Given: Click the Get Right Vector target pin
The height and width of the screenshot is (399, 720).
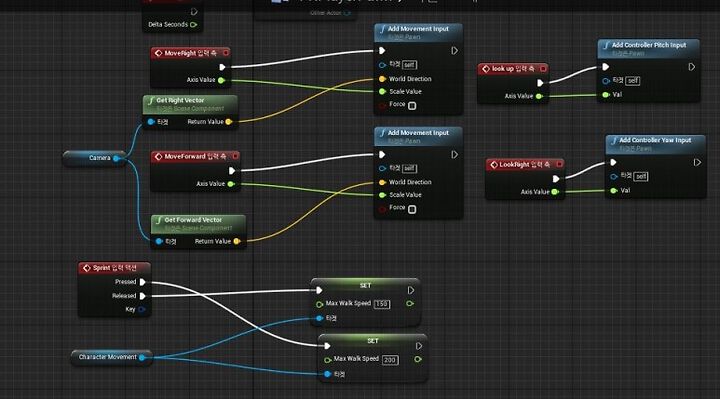Looking at the screenshot, I should [x=151, y=122].
